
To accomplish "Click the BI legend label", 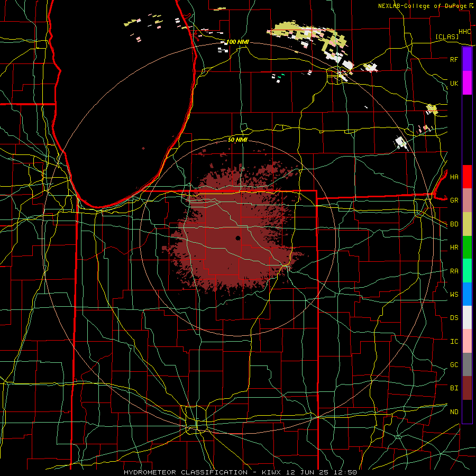I will point(454,388).
